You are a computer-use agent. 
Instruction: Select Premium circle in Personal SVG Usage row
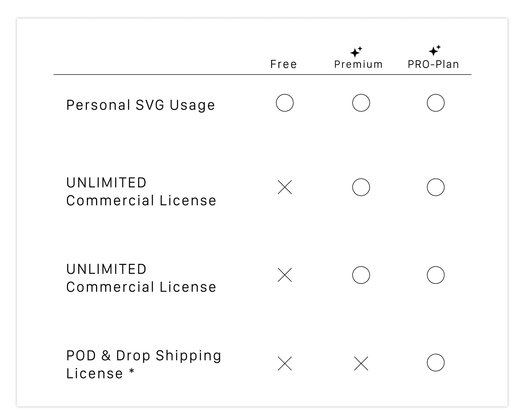(361, 103)
